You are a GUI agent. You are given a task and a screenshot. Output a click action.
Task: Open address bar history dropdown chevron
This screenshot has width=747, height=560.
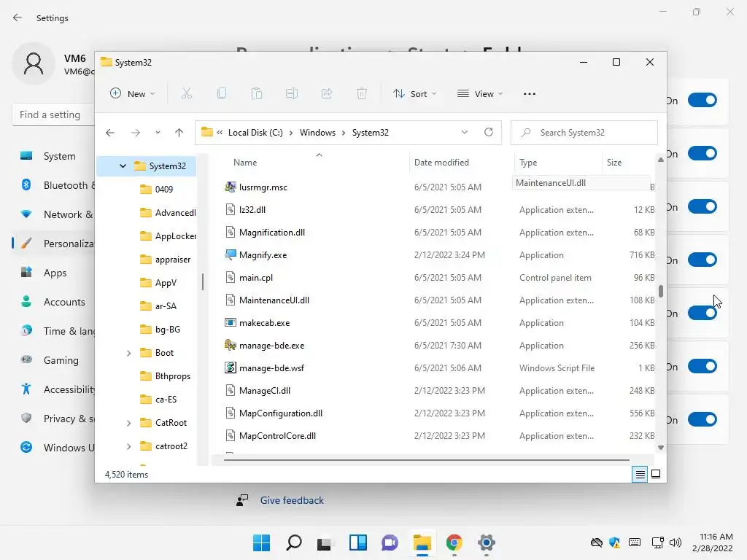click(x=465, y=132)
